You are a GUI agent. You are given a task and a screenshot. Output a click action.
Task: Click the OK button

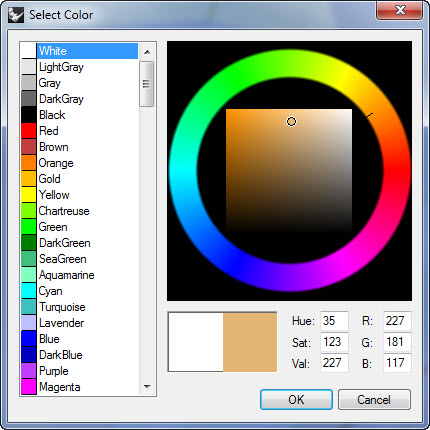pos(296,399)
